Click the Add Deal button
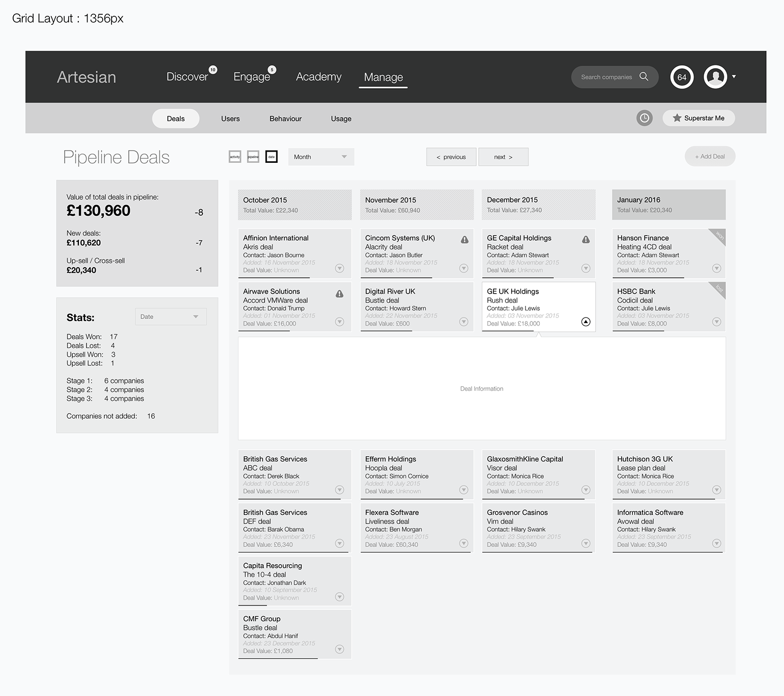Viewport: 784px width, 696px height. [x=710, y=156]
